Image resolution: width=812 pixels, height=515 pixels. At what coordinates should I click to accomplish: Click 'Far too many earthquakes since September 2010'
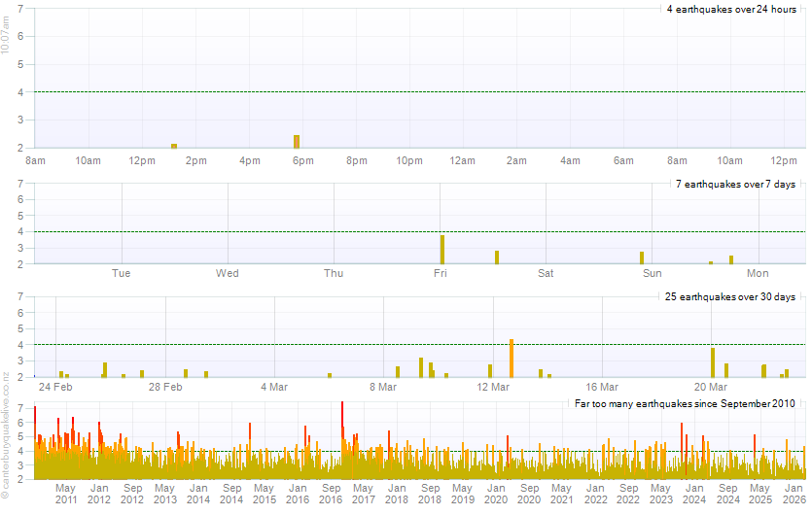685,403
